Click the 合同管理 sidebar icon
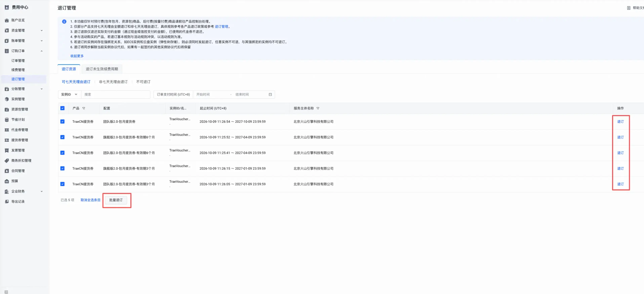This screenshot has width=644, height=294. coord(7,171)
